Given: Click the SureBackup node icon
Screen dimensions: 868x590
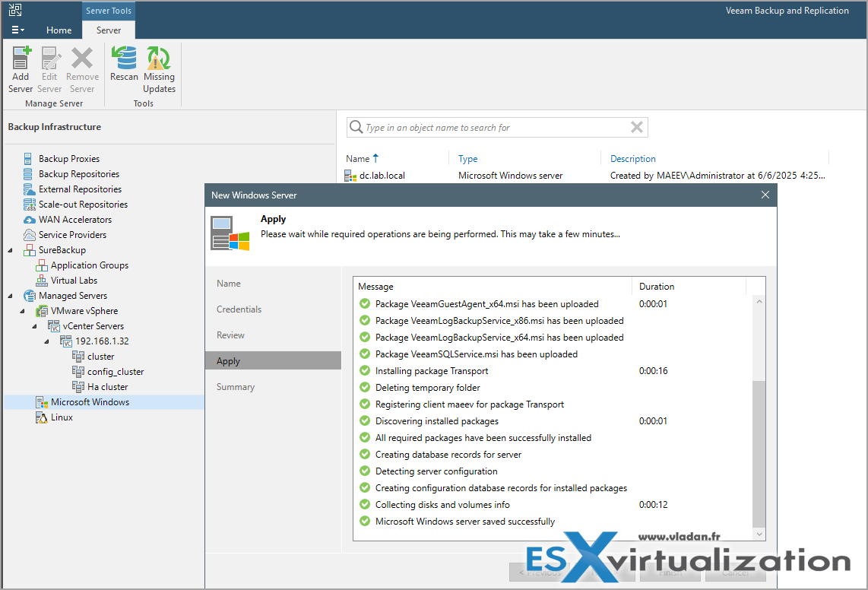Looking at the screenshot, I should coord(29,250).
